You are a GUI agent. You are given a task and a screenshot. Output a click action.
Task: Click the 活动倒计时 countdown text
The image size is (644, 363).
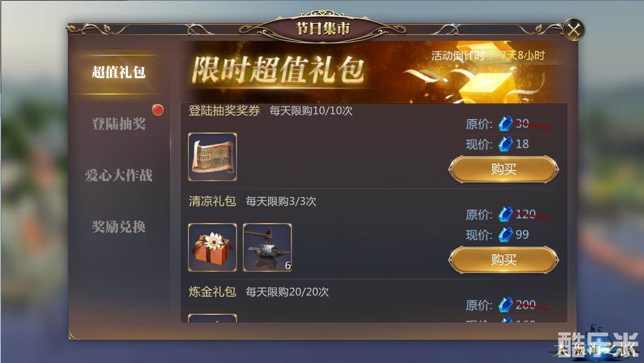(x=488, y=55)
